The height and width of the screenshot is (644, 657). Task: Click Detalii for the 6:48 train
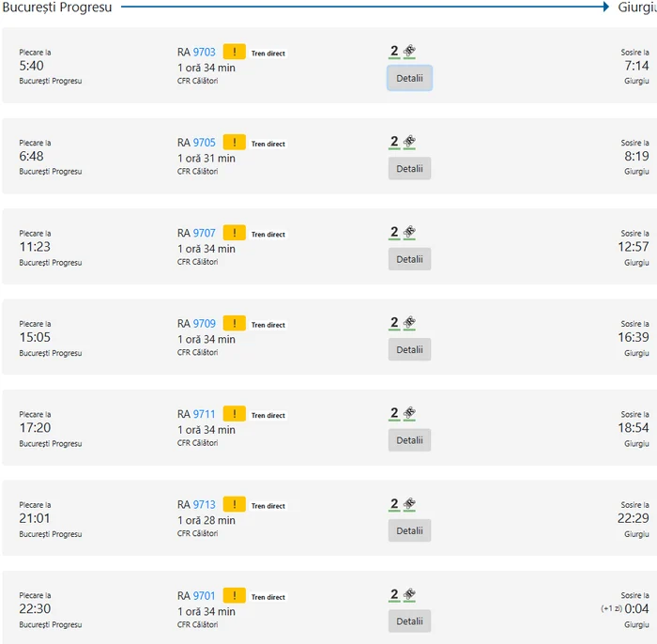click(x=409, y=169)
